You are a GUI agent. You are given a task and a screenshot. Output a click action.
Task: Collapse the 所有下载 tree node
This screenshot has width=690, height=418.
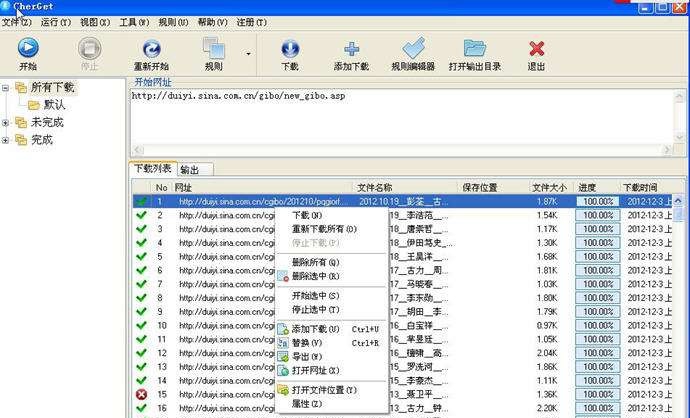pyautogui.click(x=5, y=88)
